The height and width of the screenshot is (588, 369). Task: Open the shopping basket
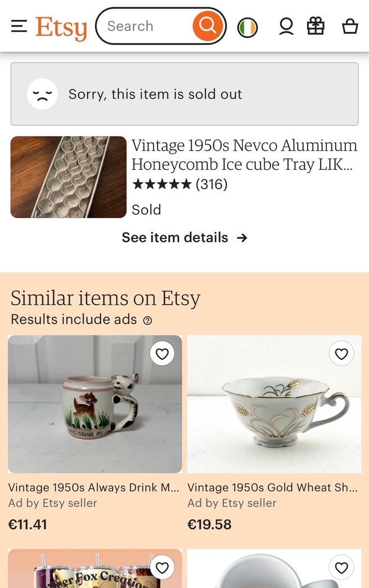click(350, 26)
